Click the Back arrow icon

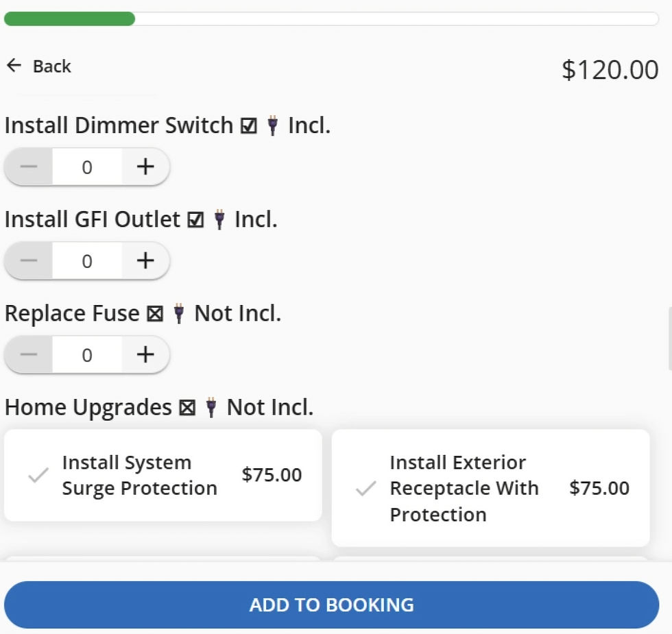click(x=14, y=66)
